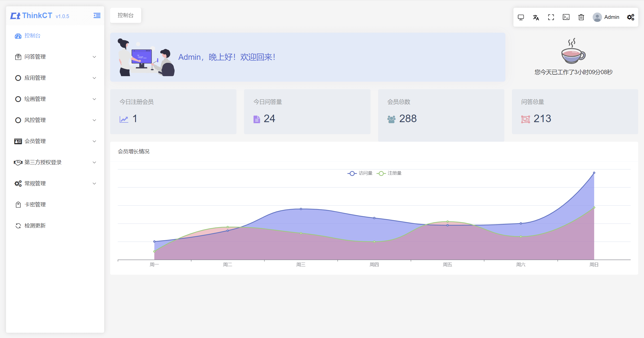The image size is (644, 338).
Task: Click the 问答总量 group icon
Action: pyautogui.click(x=525, y=119)
